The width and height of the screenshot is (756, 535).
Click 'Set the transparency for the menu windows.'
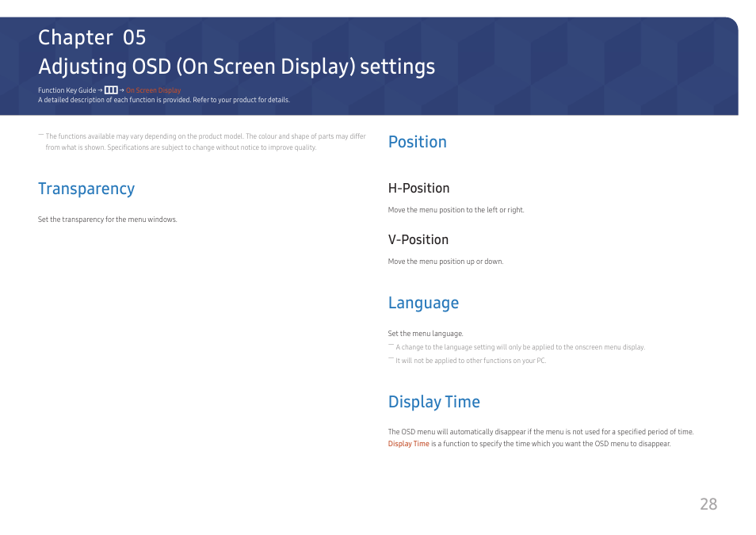[x=108, y=220]
